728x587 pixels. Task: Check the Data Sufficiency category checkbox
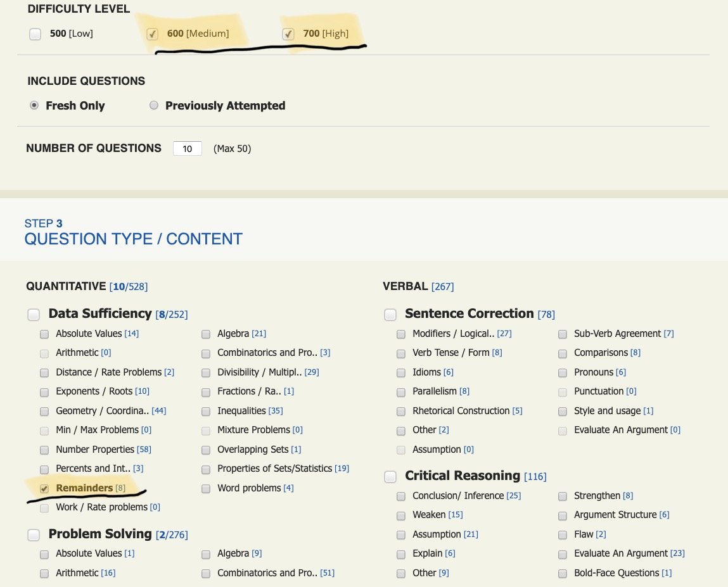[x=35, y=315]
